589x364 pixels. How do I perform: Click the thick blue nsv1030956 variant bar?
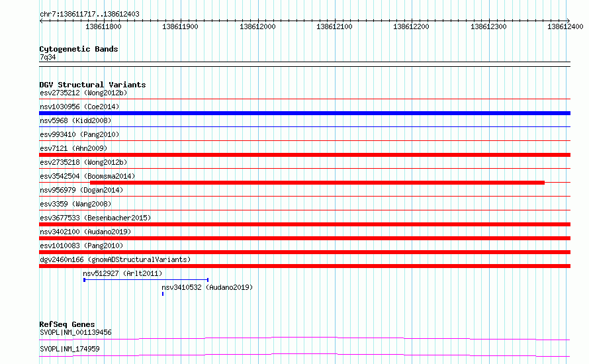[304, 113]
